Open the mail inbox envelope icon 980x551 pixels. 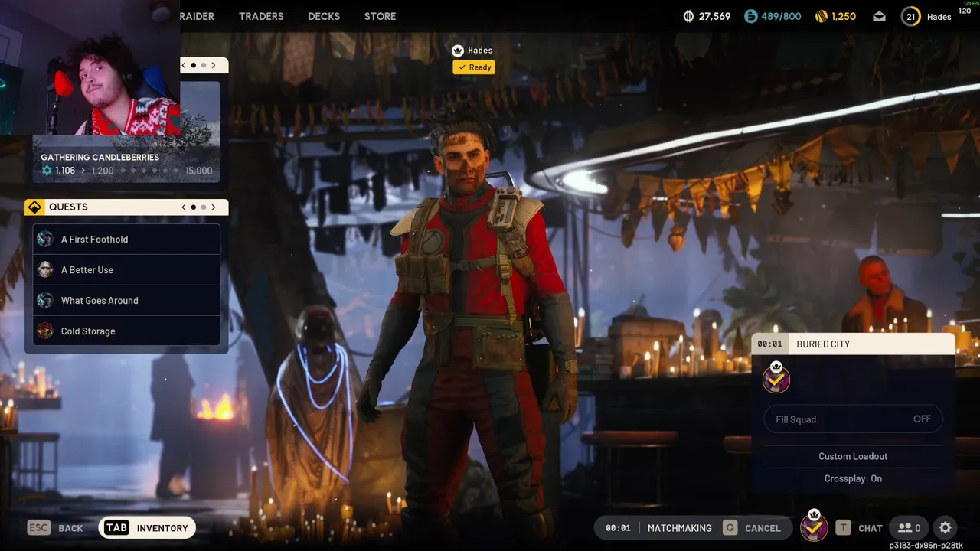pos(879,16)
